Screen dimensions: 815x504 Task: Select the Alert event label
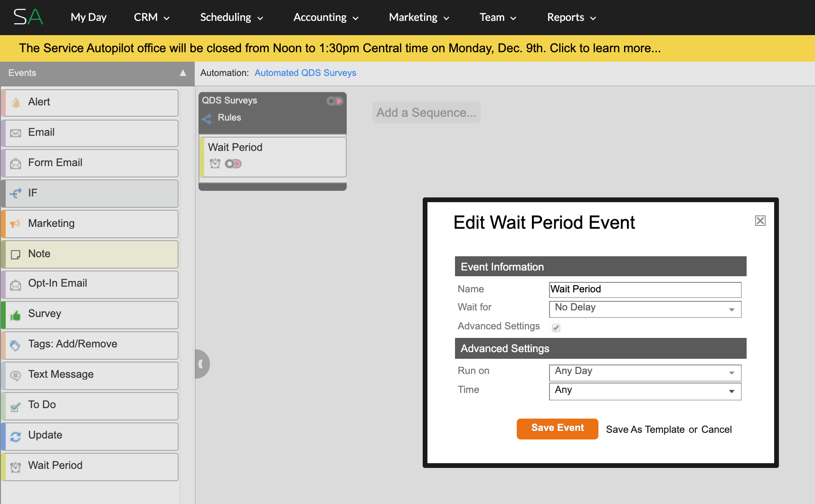39,102
